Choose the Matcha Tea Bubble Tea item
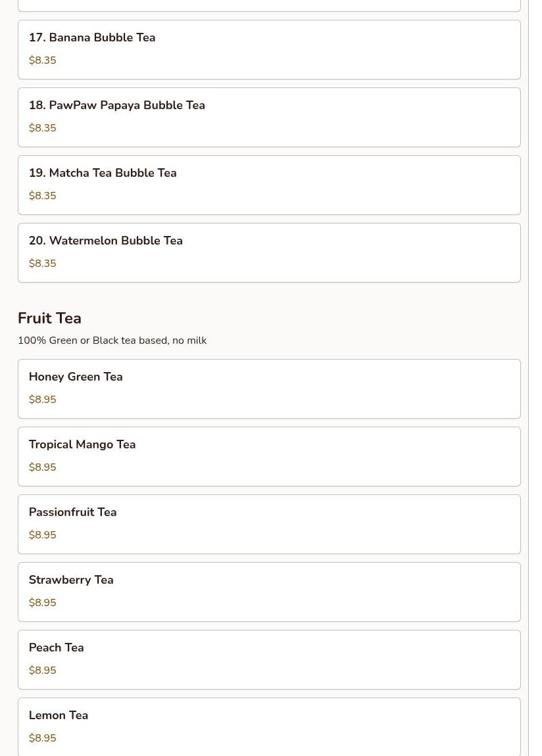 click(x=269, y=185)
